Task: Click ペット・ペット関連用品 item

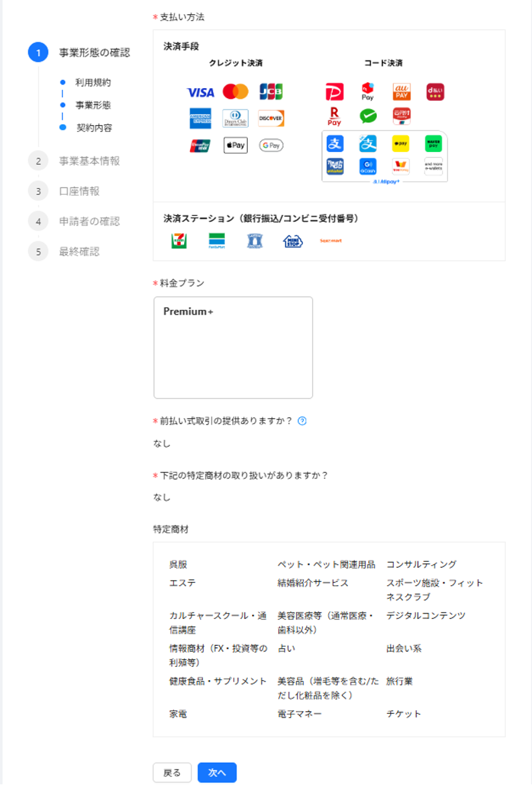Action: 326,565
